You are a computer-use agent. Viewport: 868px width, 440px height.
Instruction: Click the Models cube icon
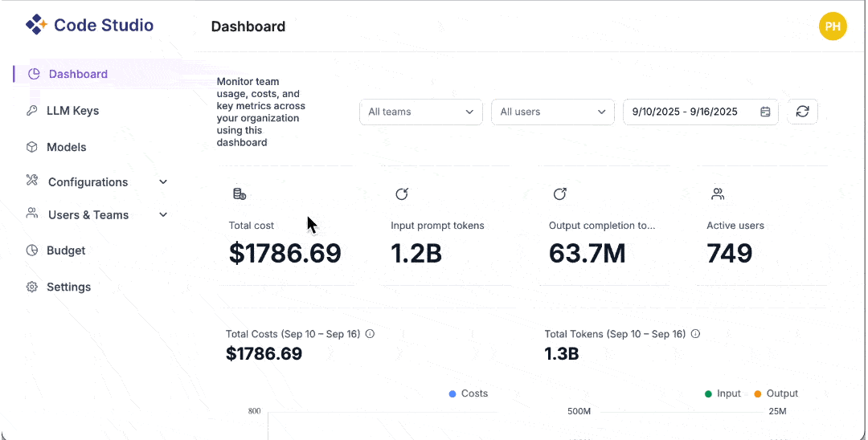(31, 147)
